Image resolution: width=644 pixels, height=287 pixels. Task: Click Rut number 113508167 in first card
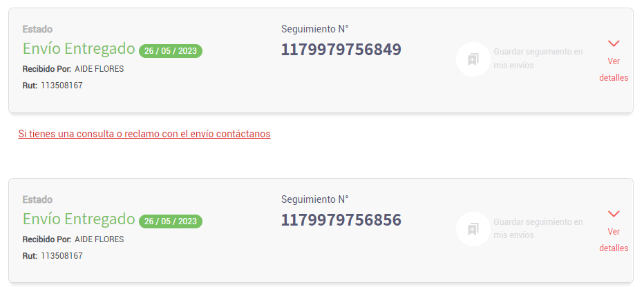tap(61, 86)
